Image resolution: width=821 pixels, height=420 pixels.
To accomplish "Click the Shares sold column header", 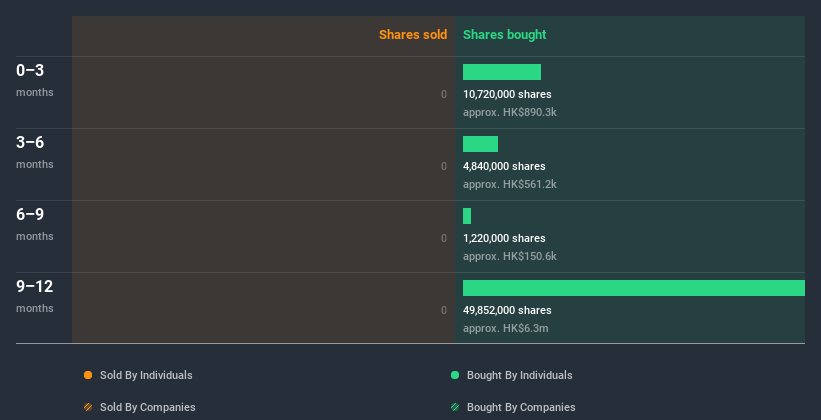I will pos(413,35).
